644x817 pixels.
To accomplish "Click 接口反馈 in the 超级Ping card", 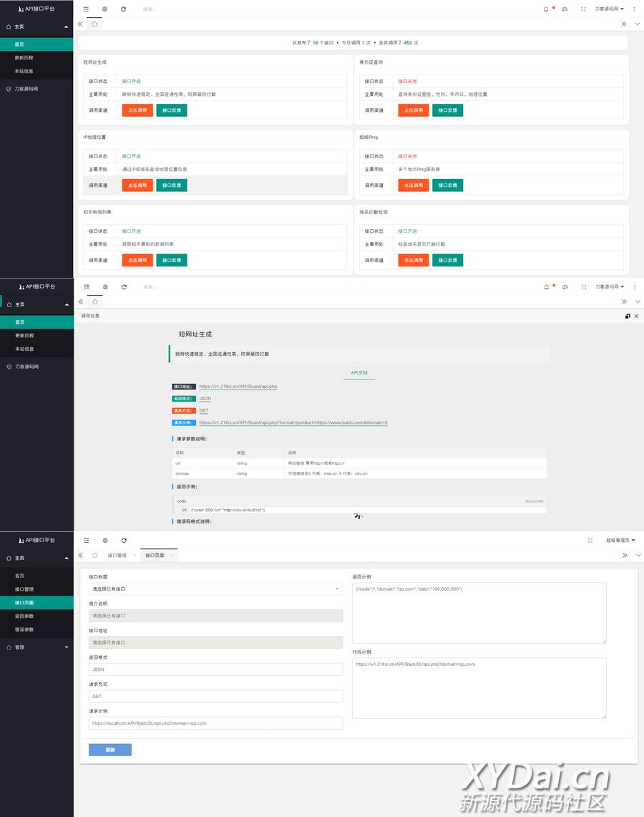I will pyautogui.click(x=447, y=185).
